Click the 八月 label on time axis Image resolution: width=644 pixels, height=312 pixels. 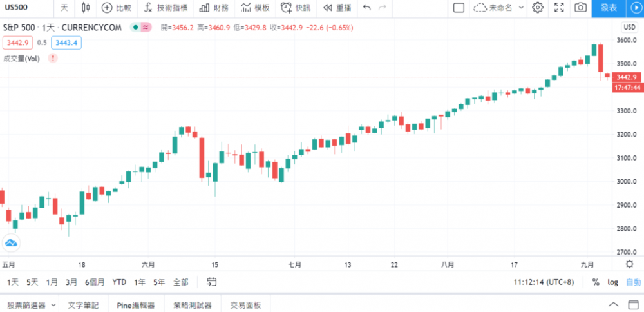coord(448,264)
